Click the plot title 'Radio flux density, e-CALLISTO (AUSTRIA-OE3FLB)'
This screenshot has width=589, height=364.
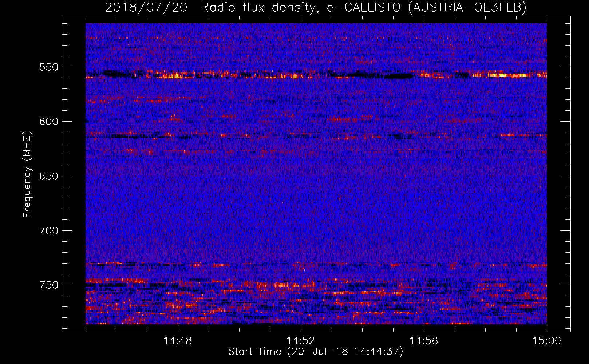click(363, 7)
